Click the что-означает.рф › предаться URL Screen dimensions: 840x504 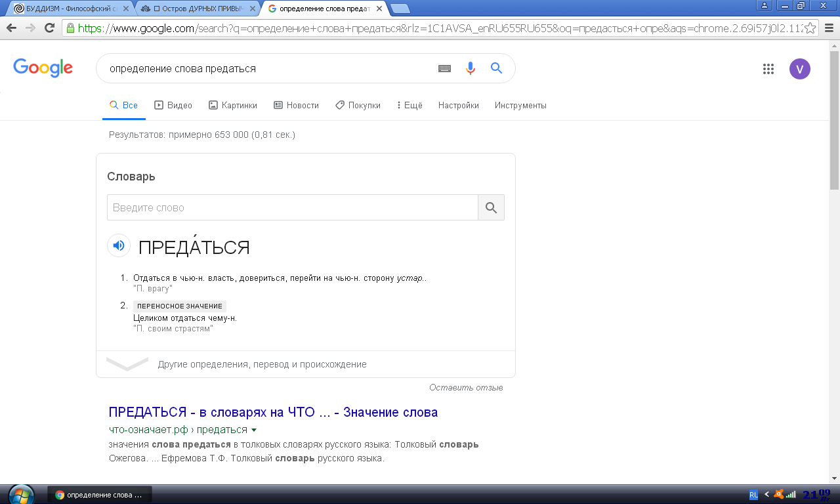178,430
